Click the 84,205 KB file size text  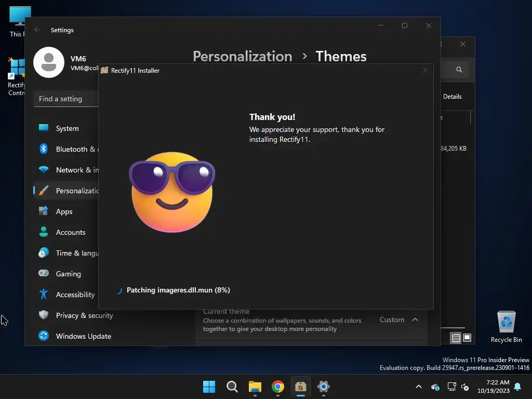click(x=454, y=148)
